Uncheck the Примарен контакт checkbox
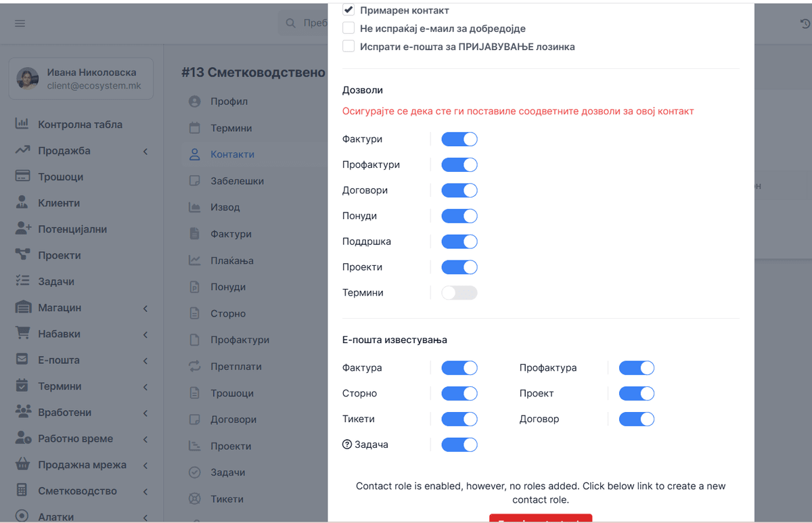Image resolution: width=812 pixels, height=523 pixels. [x=348, y=10]
